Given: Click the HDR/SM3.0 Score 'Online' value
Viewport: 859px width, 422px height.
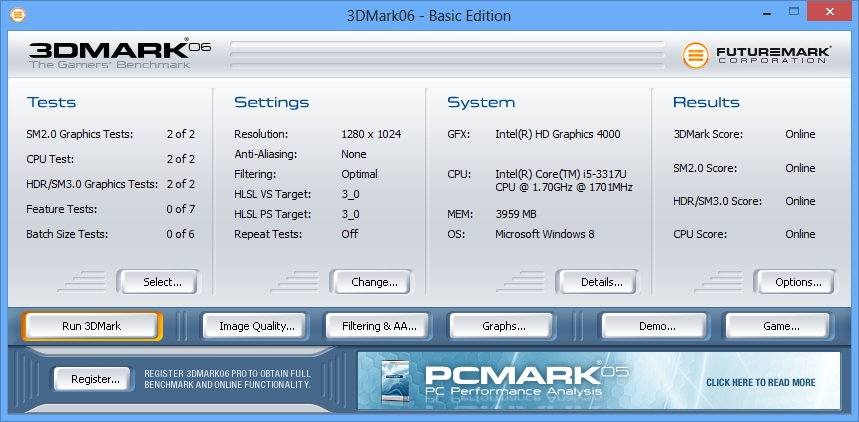Looking at the screenshot, I should [x=800, y=201].
